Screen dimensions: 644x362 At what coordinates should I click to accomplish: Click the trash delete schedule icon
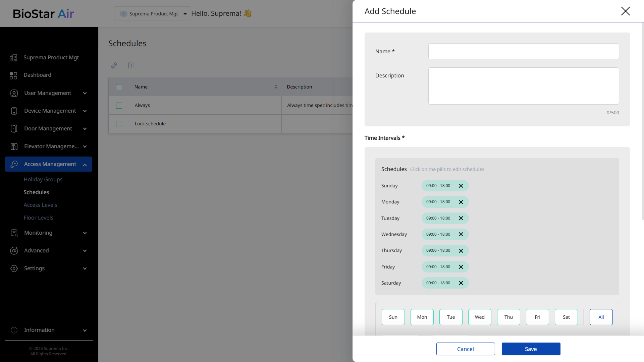[x=131, y=65]
